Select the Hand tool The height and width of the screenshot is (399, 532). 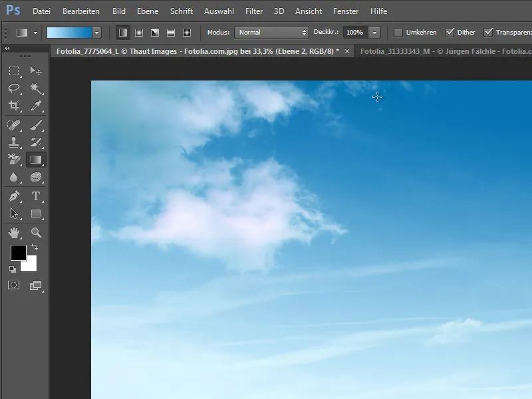point(14,233)
